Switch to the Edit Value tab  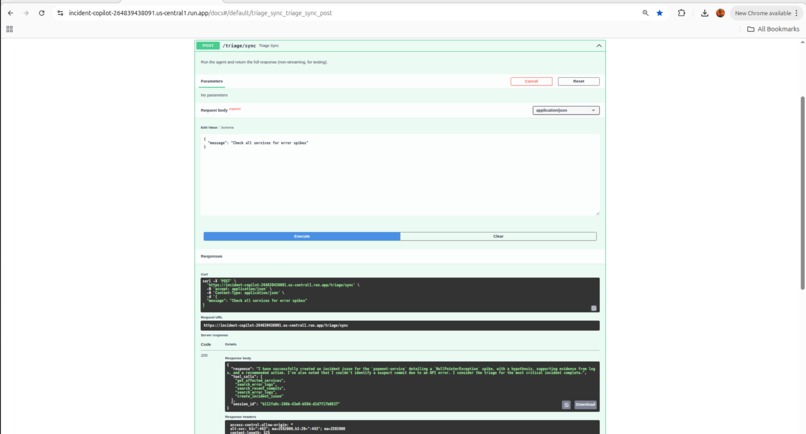tap(209, 128)
